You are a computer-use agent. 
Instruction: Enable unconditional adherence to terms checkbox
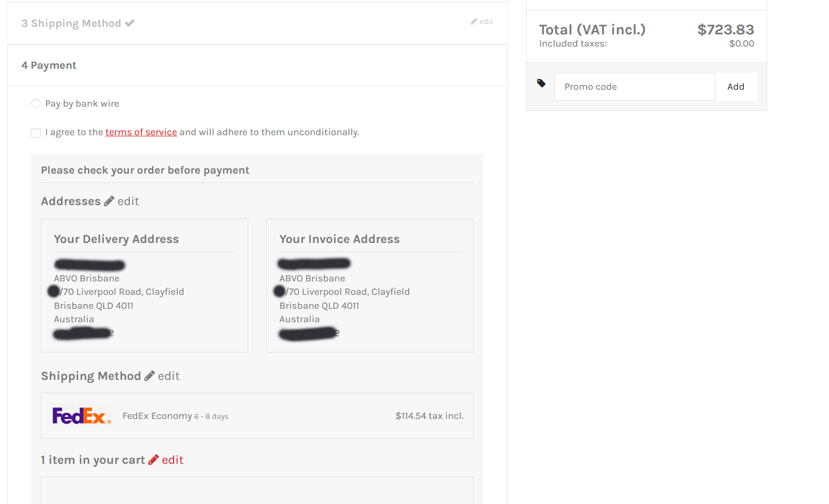click(36, 132)
